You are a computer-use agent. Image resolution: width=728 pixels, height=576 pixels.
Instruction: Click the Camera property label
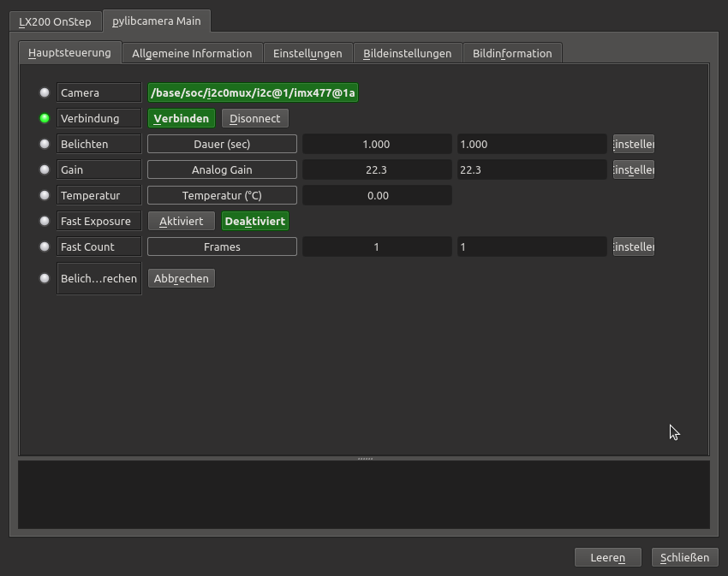pos(98,92)
